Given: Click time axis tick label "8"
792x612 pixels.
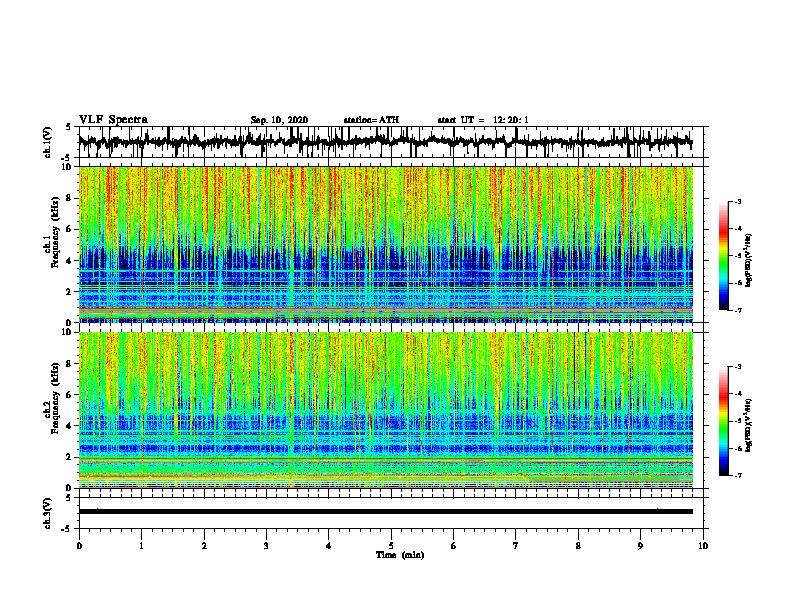Looking at the screenshot, I should coord(578,545).
